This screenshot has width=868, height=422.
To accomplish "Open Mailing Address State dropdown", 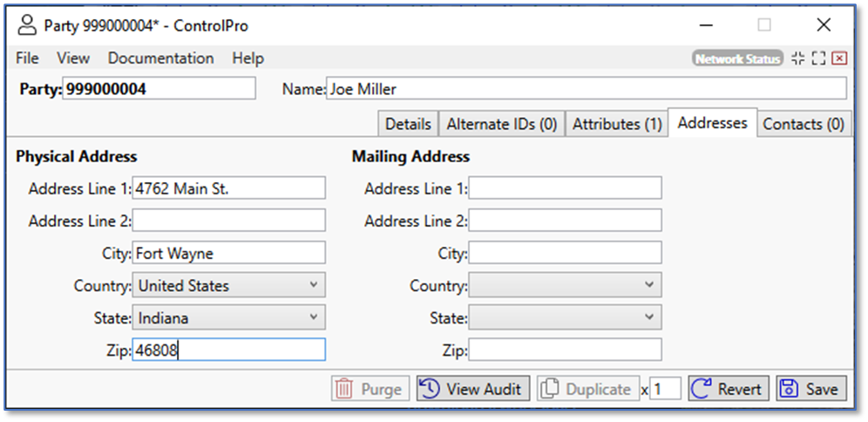I will (649, 318).
